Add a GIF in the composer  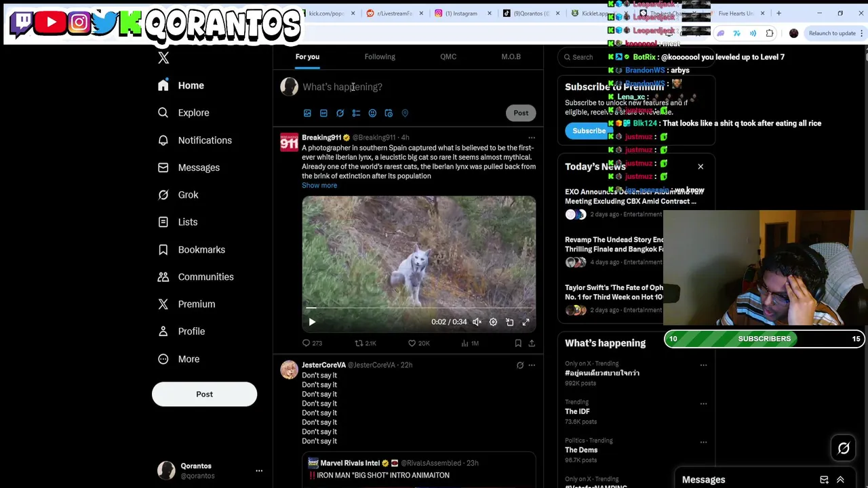[x=323, y=113]
